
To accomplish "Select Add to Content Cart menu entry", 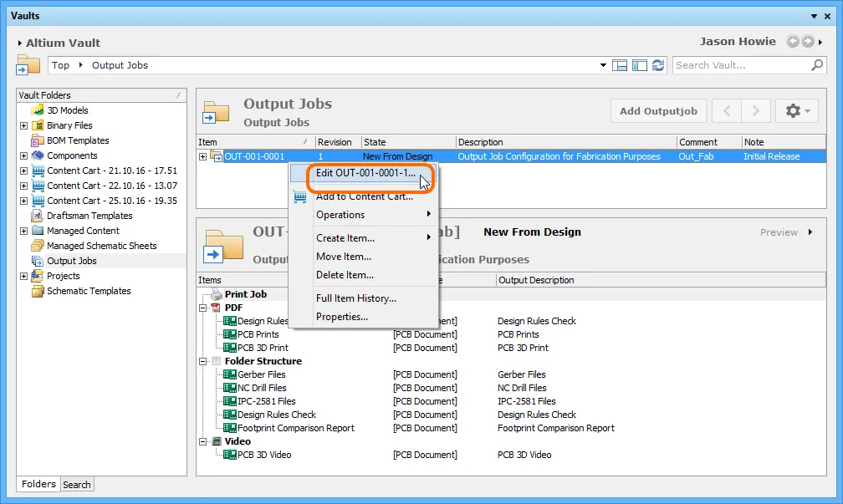I will point(364,196).
